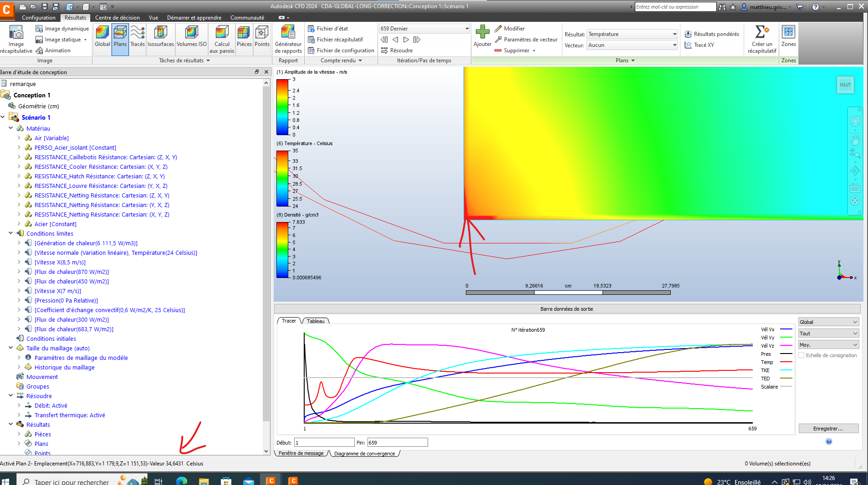The image size is (868, 485).
Task: Open Fichier récapitulatif
Action: 336,40
